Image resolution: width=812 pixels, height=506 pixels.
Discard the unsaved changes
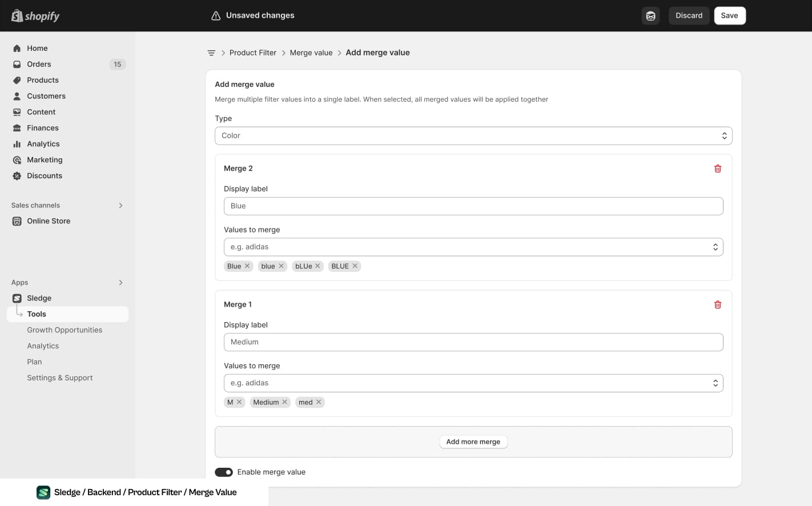click(x=689, y=16)
